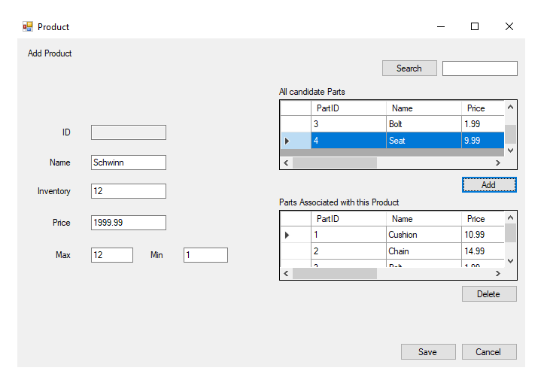Click the Delete button
Image resolution: width=550 pixels, height=392 pixels.
pos(489,294)
